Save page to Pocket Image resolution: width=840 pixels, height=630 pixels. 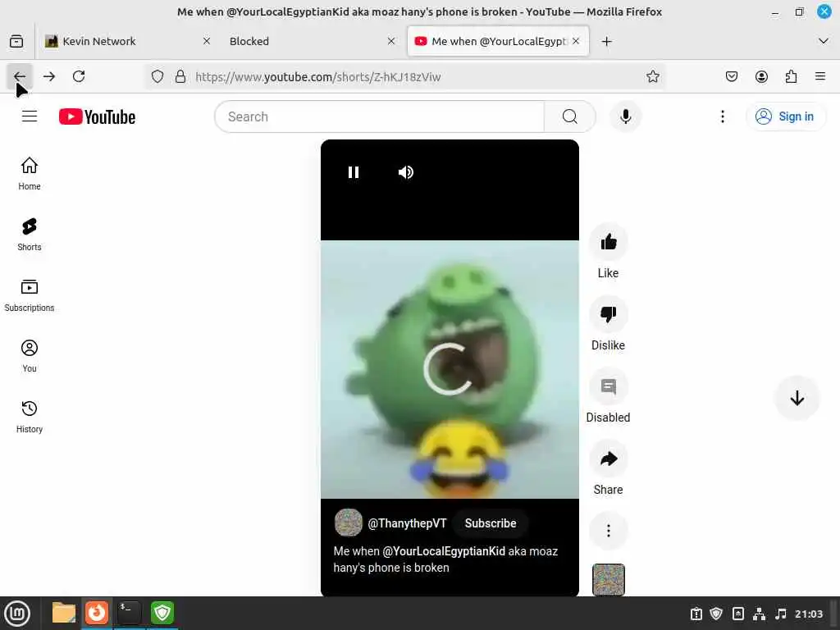click(731, 76)
